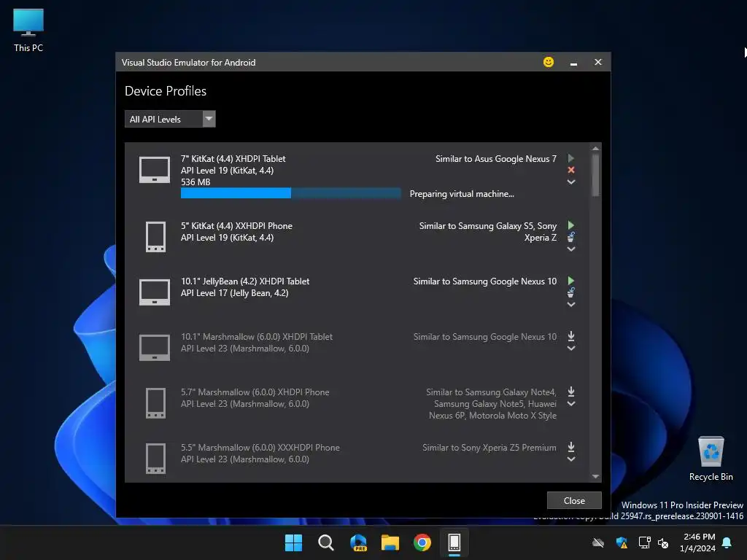This screenshot has width=747, height=560.
Task: Open the Recycle Bin desktop icon
Action: (711, 458)
